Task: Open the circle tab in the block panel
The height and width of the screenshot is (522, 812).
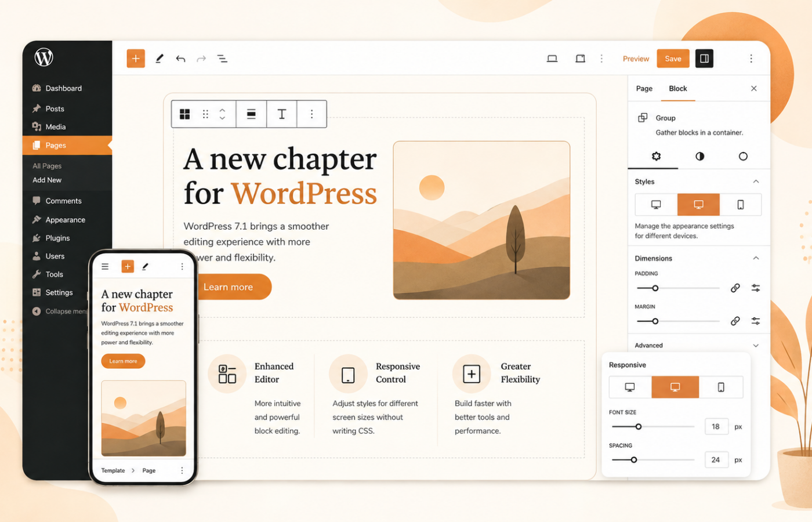Action: 743,156
